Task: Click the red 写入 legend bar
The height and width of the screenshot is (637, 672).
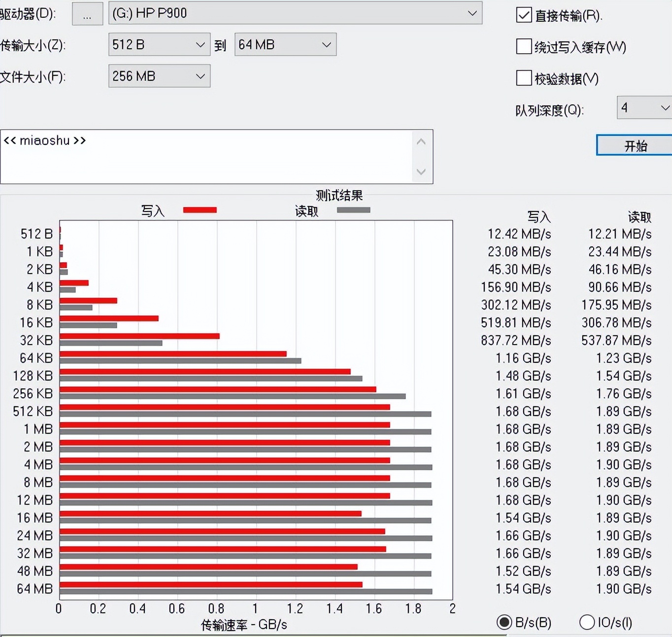Action: (200, 210)
